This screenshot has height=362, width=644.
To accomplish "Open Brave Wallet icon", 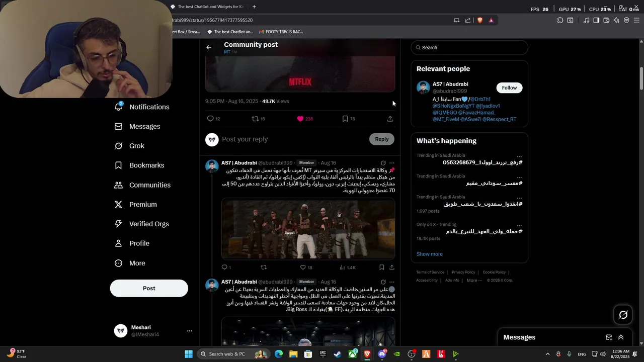I will click(606, 20).
